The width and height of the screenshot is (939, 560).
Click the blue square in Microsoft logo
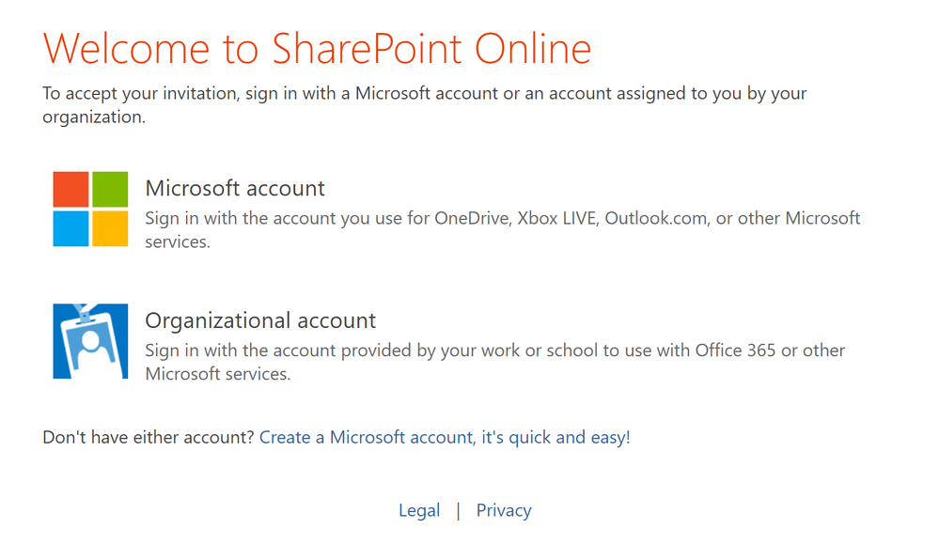click(70, 228)
